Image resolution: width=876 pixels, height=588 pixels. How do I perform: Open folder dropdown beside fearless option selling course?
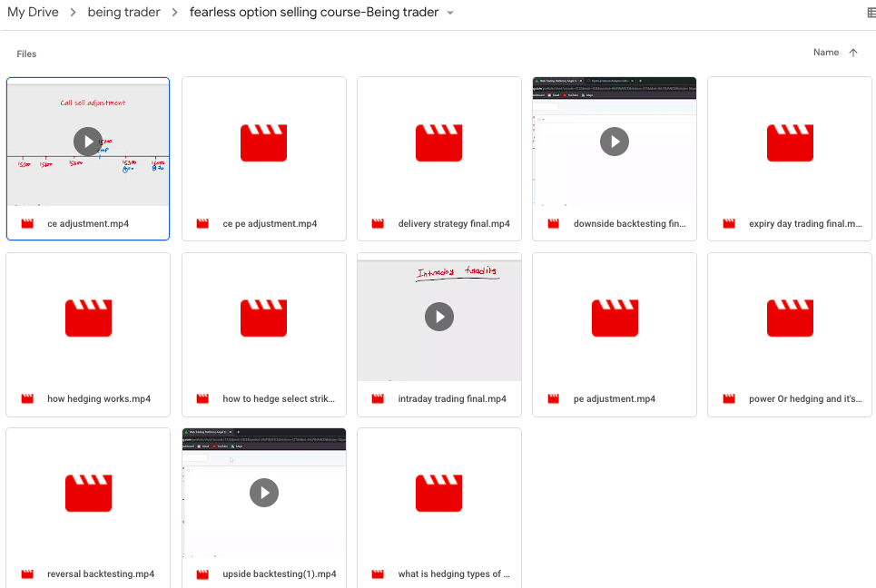[x=451, y=13]
